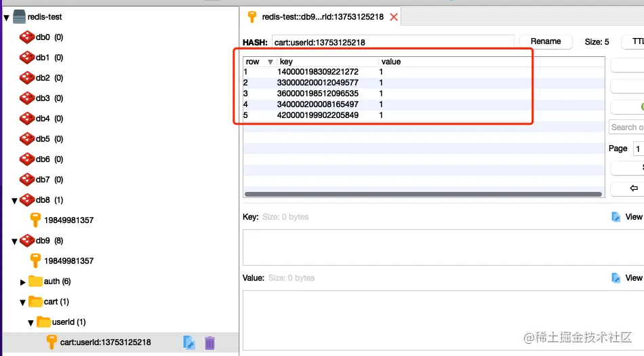Image resolution: width=644 pixels, height=356 pixels.
Task: Select the db4 database icon
Action: [x=26, y=118]
